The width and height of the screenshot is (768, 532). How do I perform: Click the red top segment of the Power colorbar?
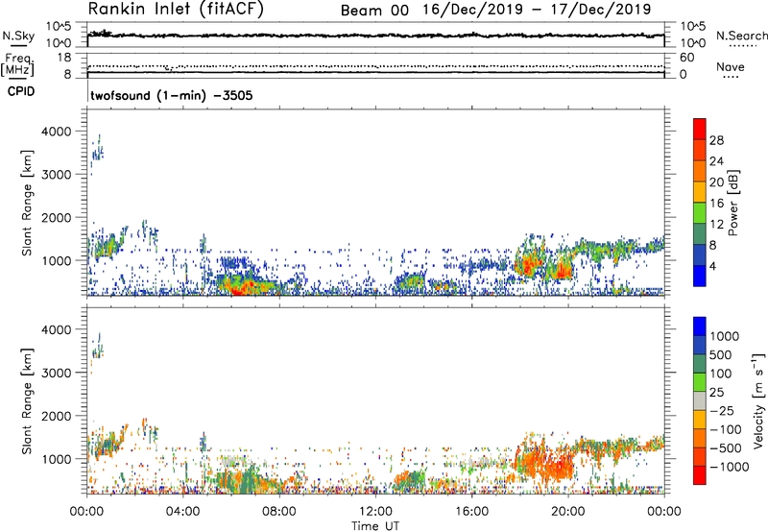tap(700, 129)
